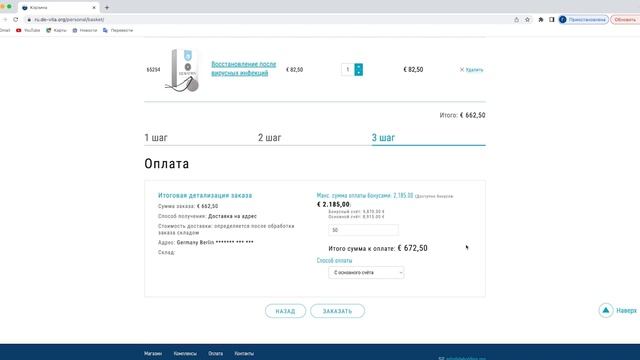
Task: Click the site lock icon in address bar
Action: click(29, 20)
